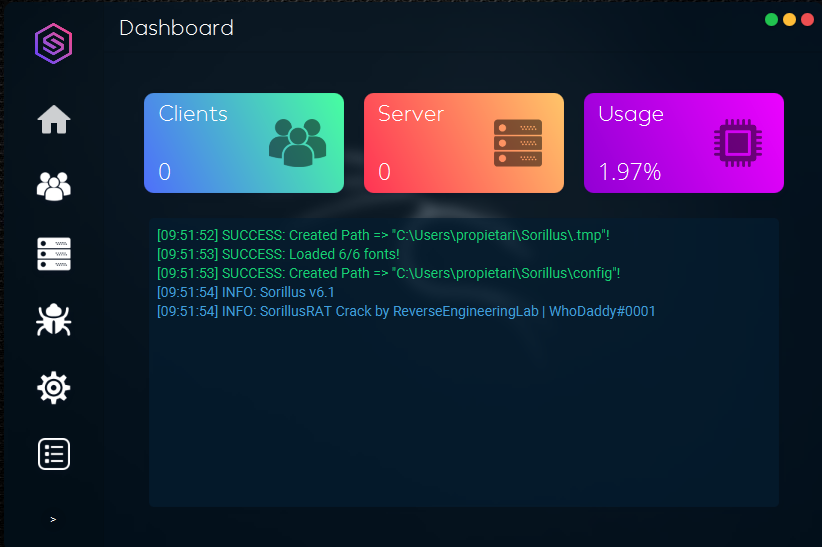Open the Settings gear icon
Viewport: 822px width, 547px height.
[x=53, y=388]
